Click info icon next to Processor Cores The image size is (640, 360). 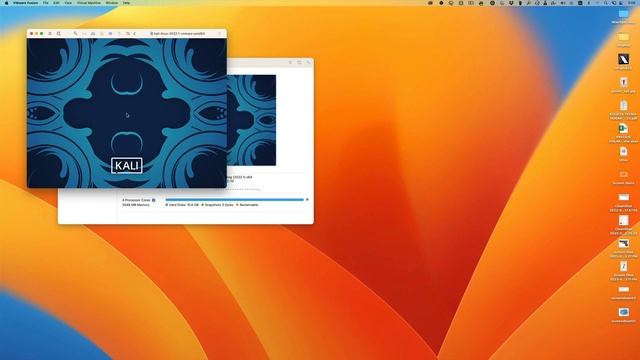tap(154, 200)
